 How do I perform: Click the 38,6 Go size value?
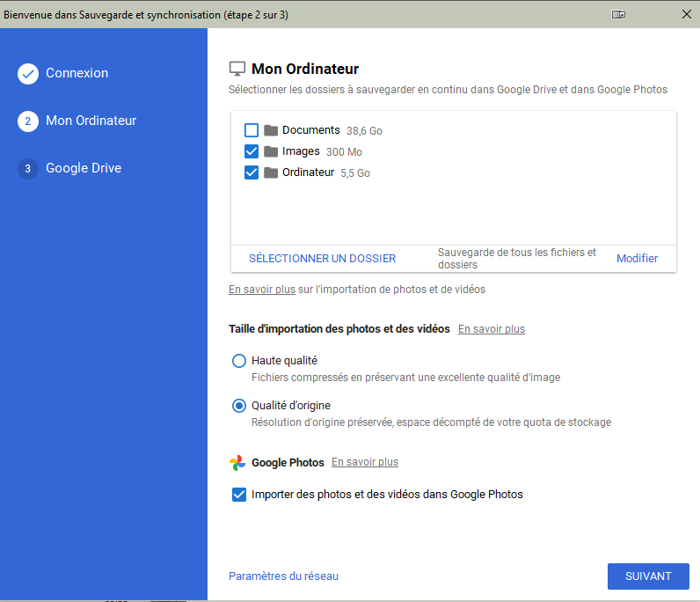(364, 131)
